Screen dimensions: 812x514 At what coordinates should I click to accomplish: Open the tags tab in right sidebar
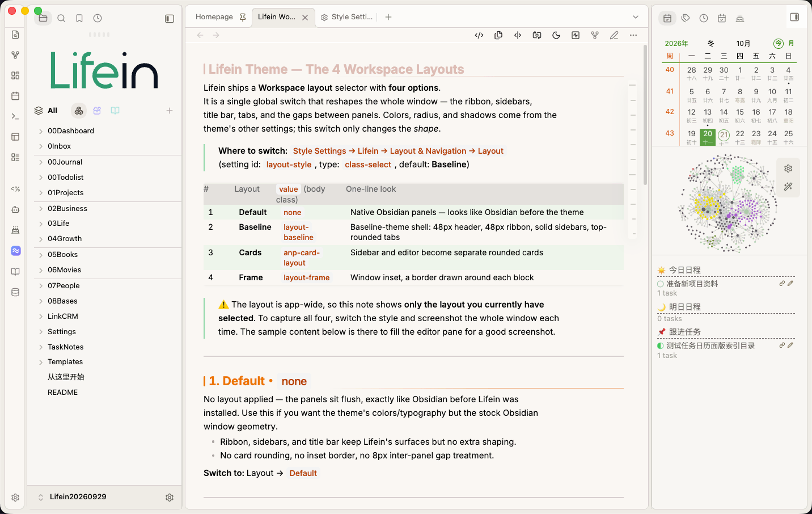686,18
